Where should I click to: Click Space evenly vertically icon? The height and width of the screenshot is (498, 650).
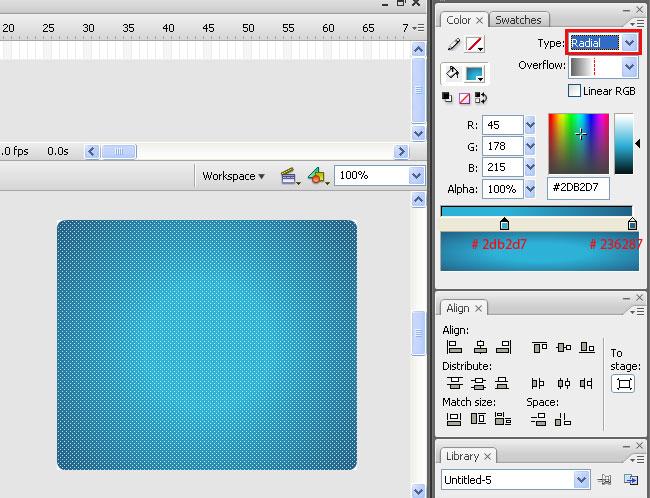click(538, 420)
